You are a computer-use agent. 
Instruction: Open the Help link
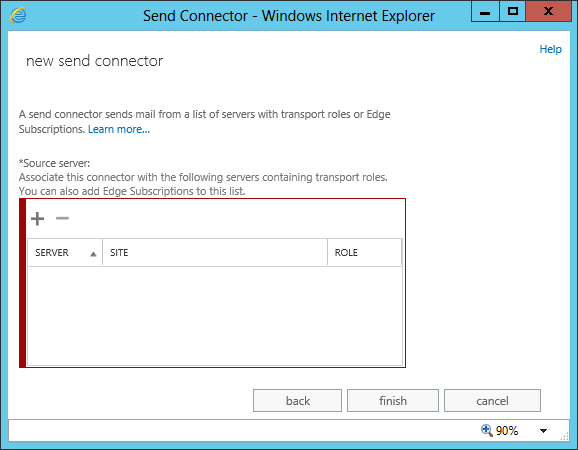coord(550,49)
